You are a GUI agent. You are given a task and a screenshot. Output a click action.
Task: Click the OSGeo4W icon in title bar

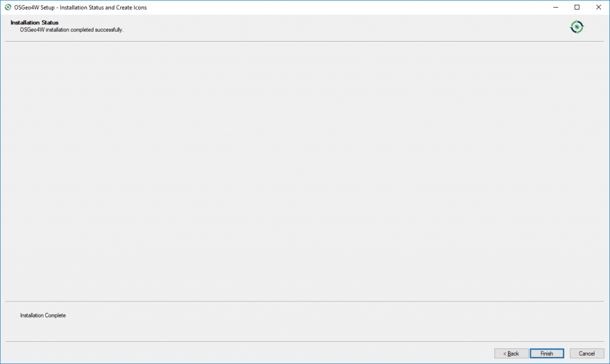click(8, 7)
